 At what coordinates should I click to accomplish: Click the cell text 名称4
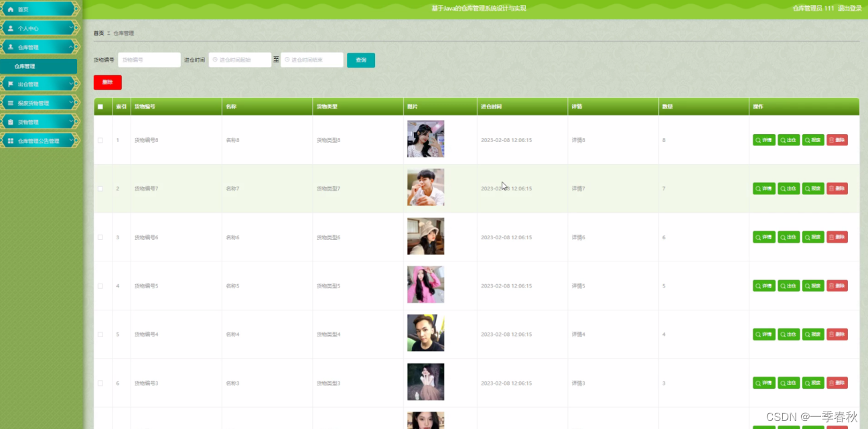(232, 334)
